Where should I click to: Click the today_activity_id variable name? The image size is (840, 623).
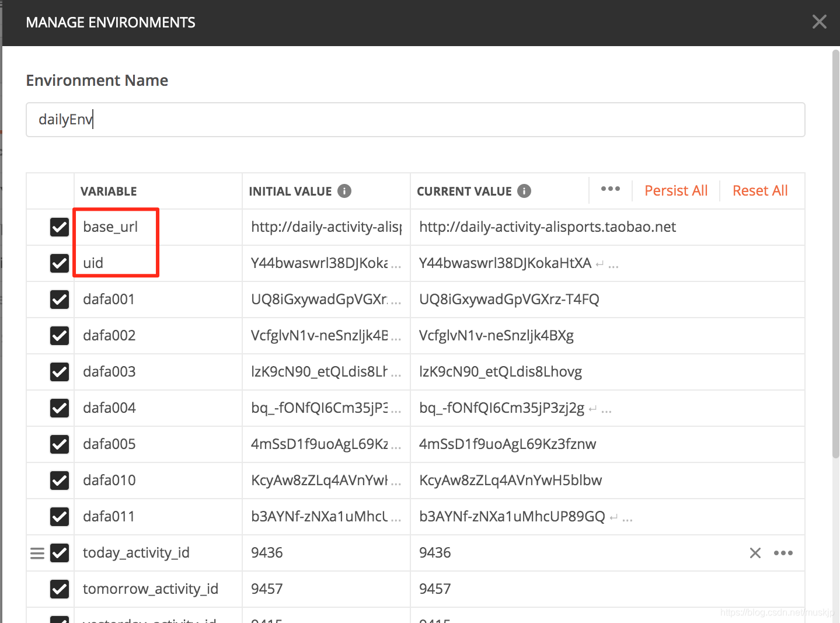pos(136,553)
